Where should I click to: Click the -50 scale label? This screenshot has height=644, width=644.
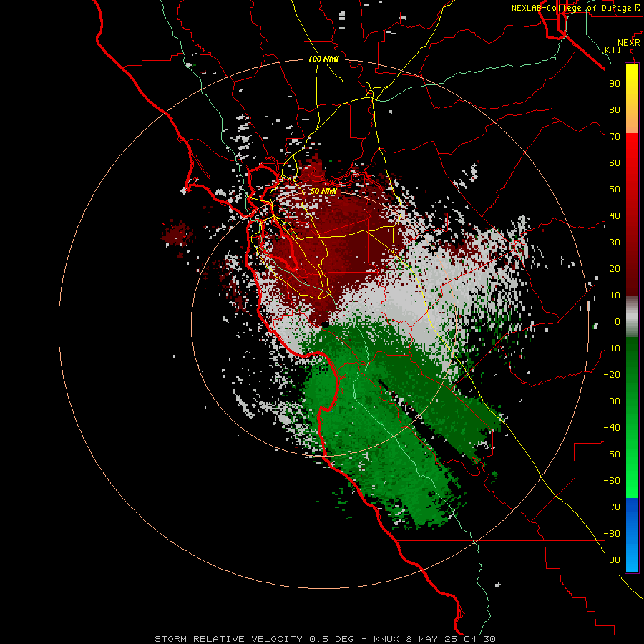pyautogui.click(x=612, y=454)
